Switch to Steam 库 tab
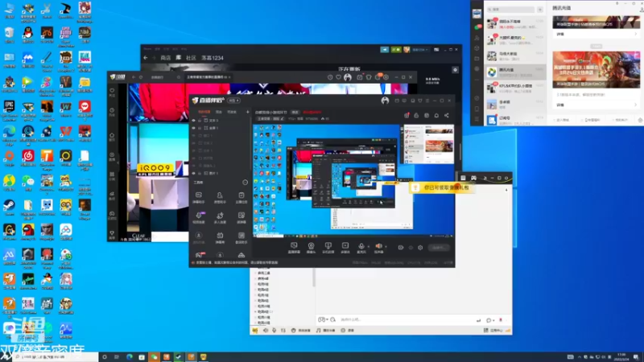This screenshot has height=362, width=644. point(179,58)
